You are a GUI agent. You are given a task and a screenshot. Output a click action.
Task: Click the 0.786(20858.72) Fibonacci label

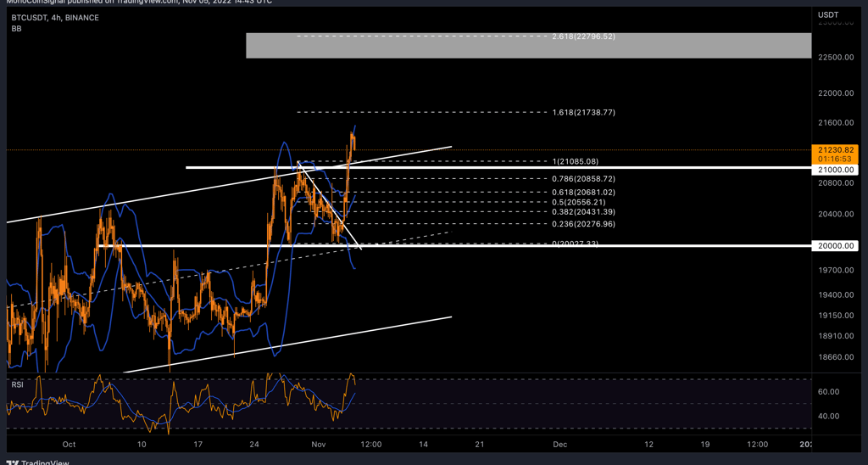(x=583, y=179)
